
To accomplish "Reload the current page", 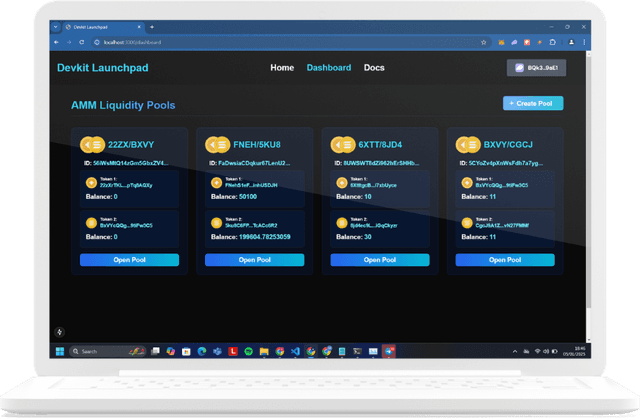I will (x=82, y=42).
